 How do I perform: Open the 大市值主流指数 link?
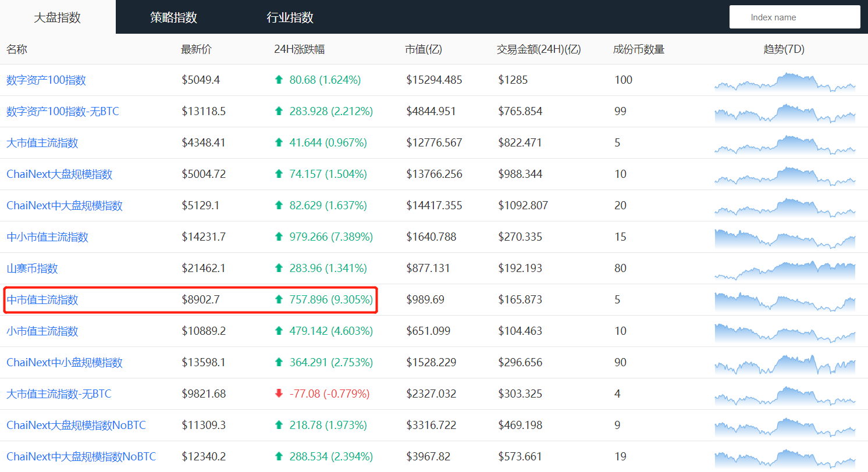pos(42,143)
